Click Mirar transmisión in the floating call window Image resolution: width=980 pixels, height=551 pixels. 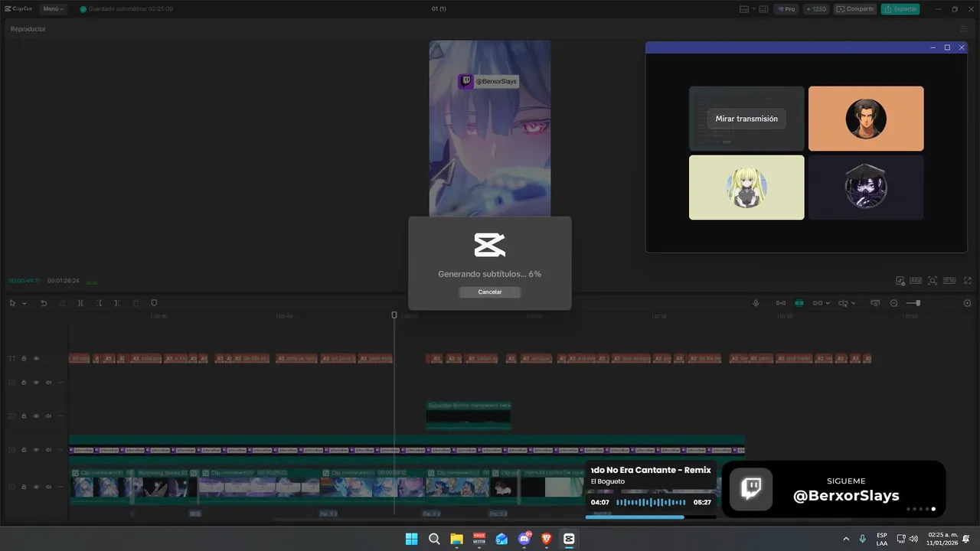click(746, 119)
